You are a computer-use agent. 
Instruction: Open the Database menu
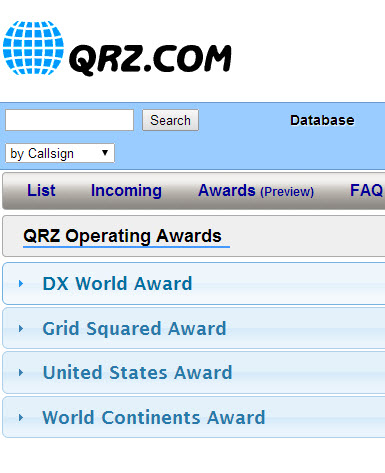pyautogui.click(x=322, y=120)
